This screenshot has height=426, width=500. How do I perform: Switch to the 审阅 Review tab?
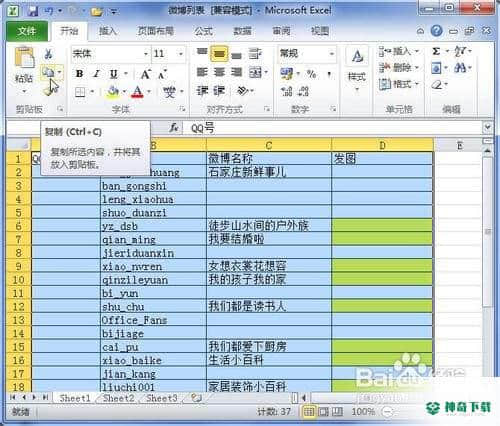coord(281,31)
